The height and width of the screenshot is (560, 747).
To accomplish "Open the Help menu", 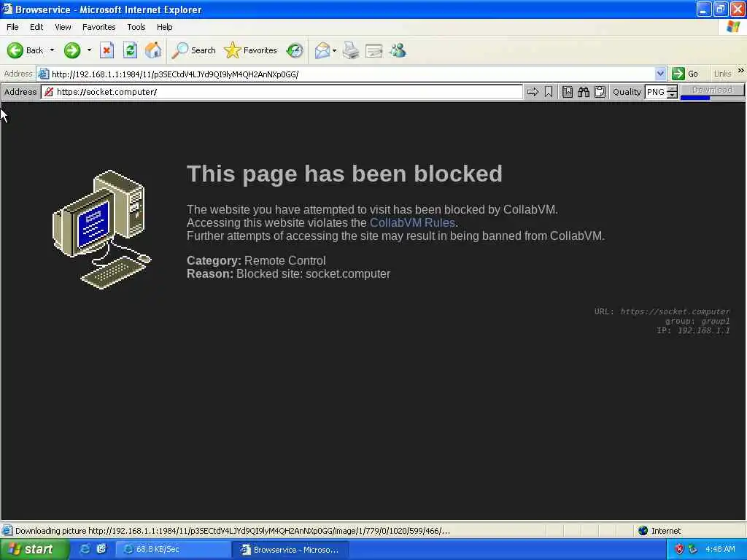I will click(x=164, y=27).
